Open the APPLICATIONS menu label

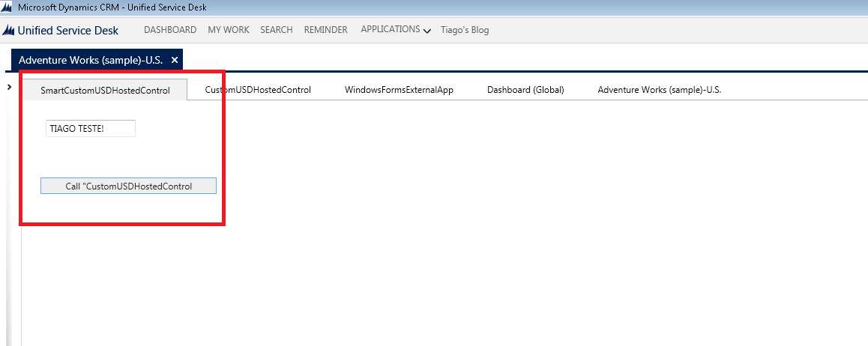pos(390,30)
